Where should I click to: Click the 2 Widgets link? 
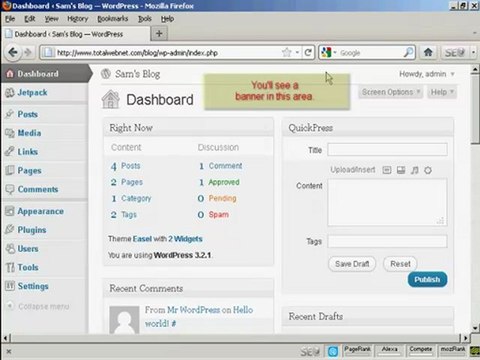click(185, 239)
